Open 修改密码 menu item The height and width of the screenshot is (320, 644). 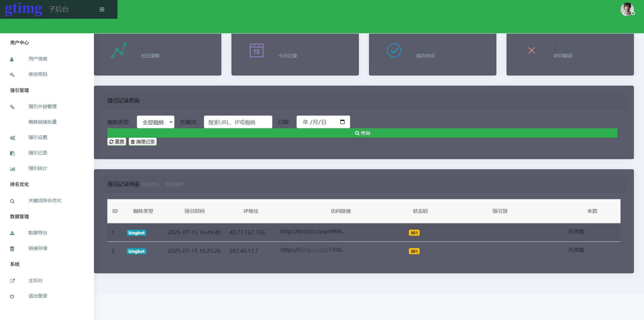pyautogui.click(x=38, y=74)
